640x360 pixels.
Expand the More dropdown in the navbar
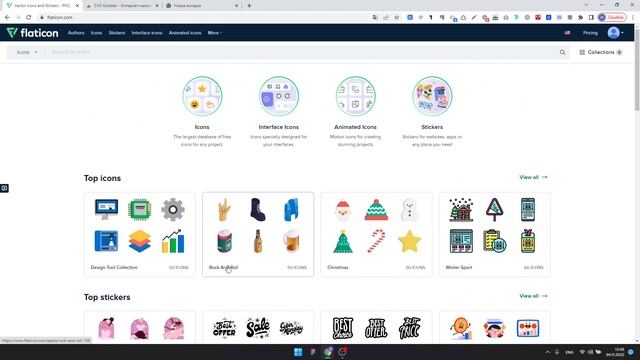pyautogui.click(x=215, y=33)
